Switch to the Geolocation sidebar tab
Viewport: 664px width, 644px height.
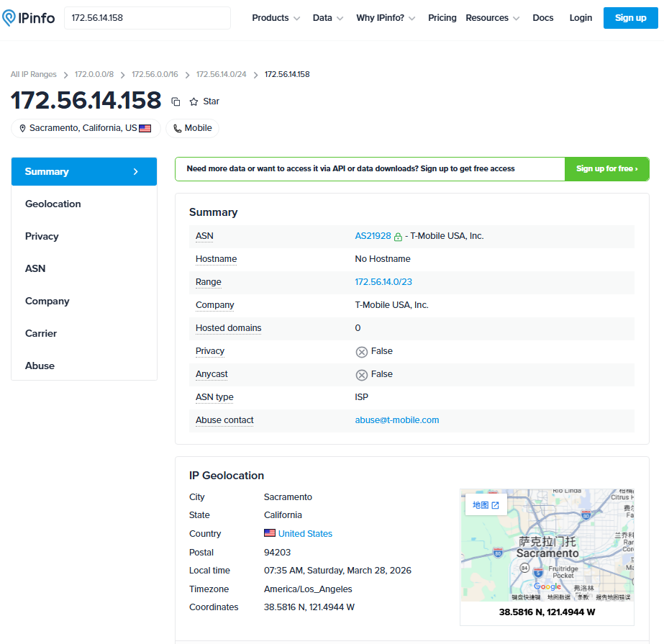point(53,204)
